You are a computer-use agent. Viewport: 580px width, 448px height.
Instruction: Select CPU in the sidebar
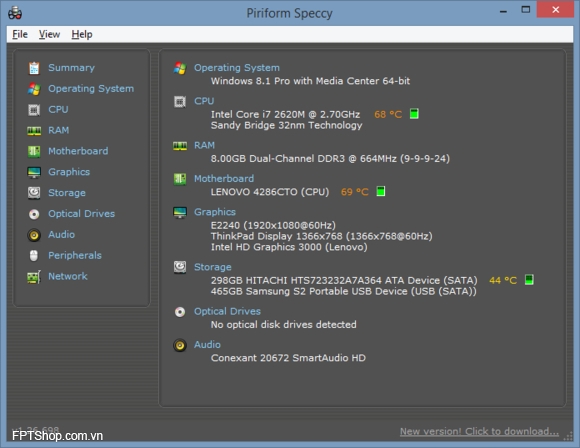click(x=58, y=110)
